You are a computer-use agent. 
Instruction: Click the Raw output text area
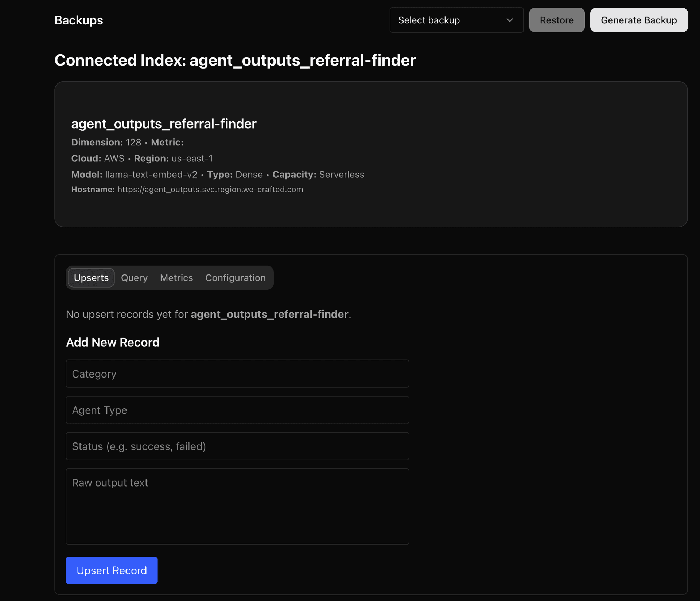tap(237, 506)
